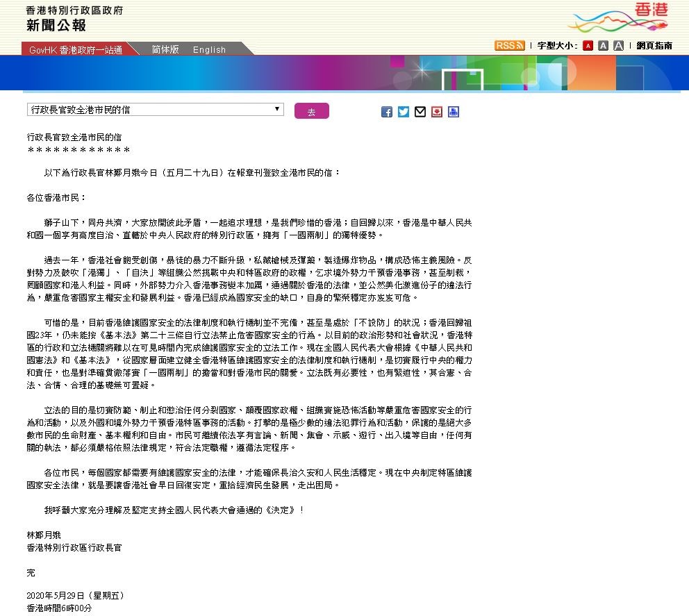
Task: Select the medium font size
Action: (x=603, y=46)
